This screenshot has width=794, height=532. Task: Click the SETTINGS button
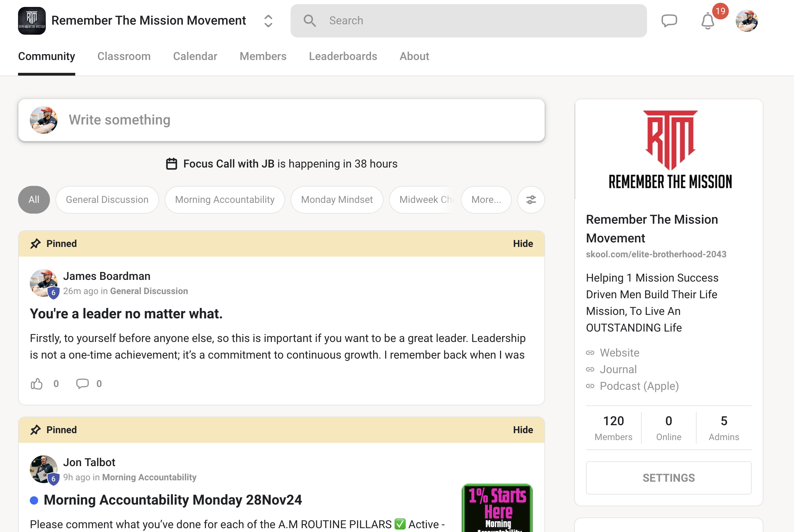668,478
